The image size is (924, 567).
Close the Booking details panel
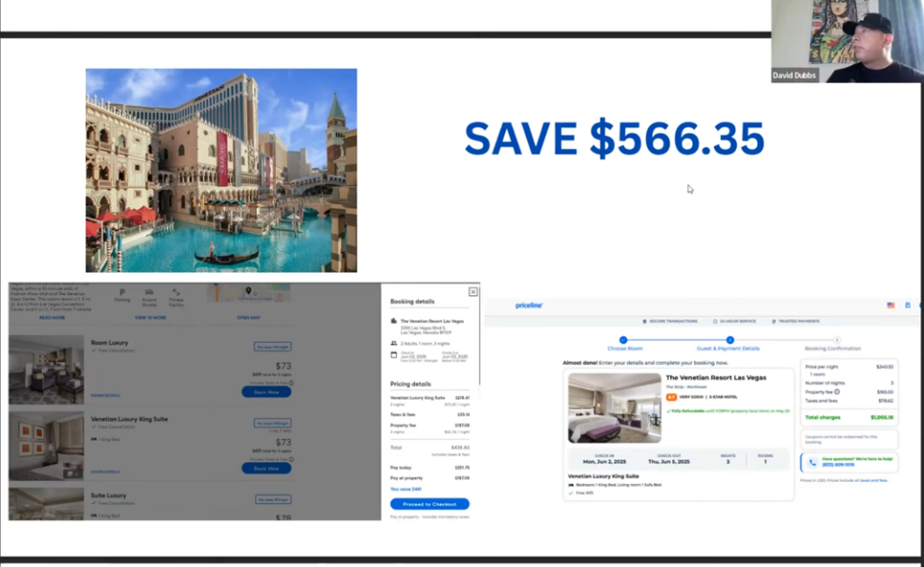[x=473, y=292]
